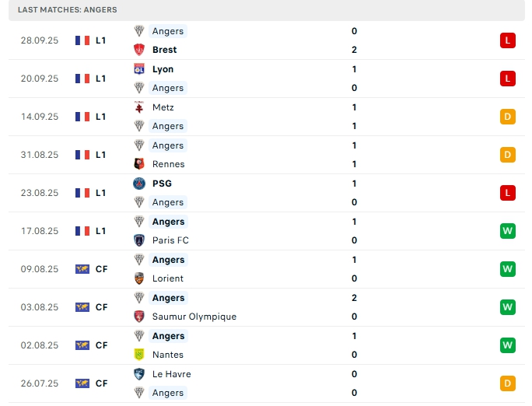Click the Saumur Olympique crest icon
The width and height of the screenshot is (532, 406).
(139, 317)
